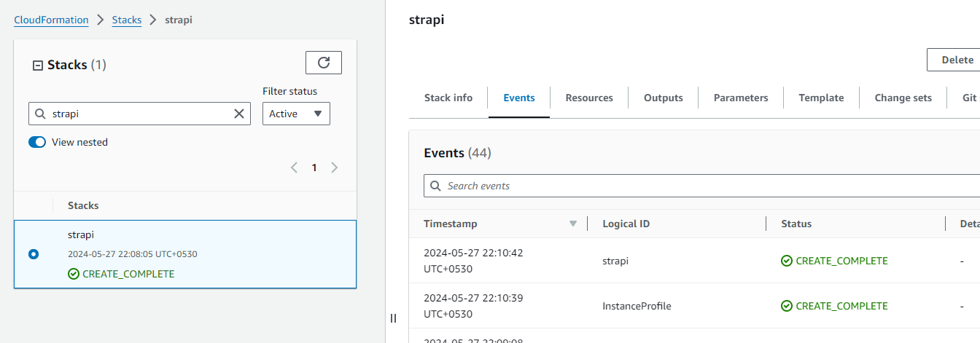Click strapi logical ID in events
This screenshot has height=343, width=980.
(x=615, y=261)
